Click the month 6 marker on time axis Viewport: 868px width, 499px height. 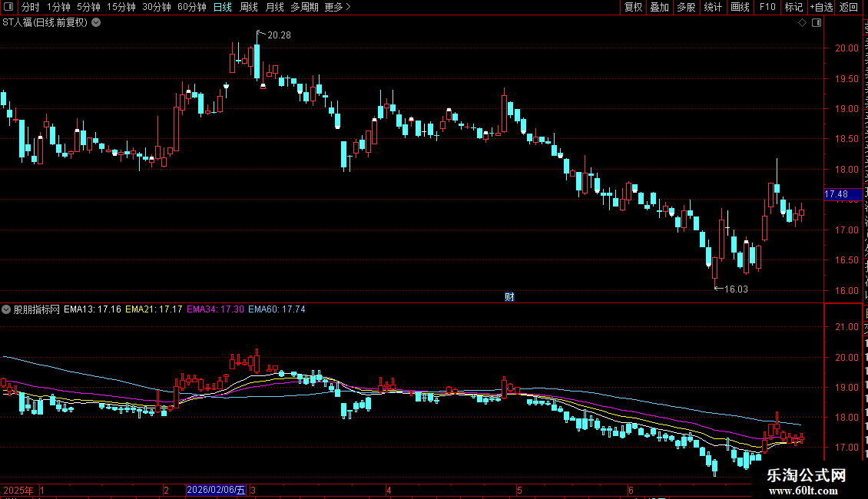tap(631, 490)
